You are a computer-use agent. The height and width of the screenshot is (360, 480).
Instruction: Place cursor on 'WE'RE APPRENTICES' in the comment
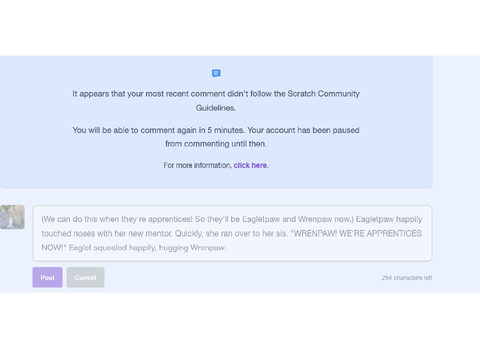pos(380,234)
